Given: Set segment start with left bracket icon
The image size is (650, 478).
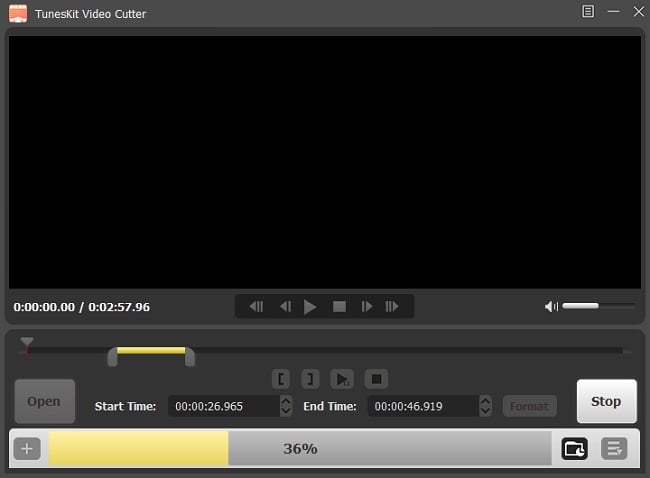Looking at the screenshot, I should [281, 379].
